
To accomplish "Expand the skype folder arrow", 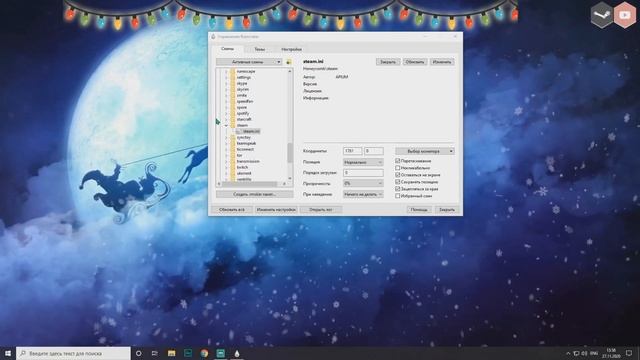I will tap(226, 83).
